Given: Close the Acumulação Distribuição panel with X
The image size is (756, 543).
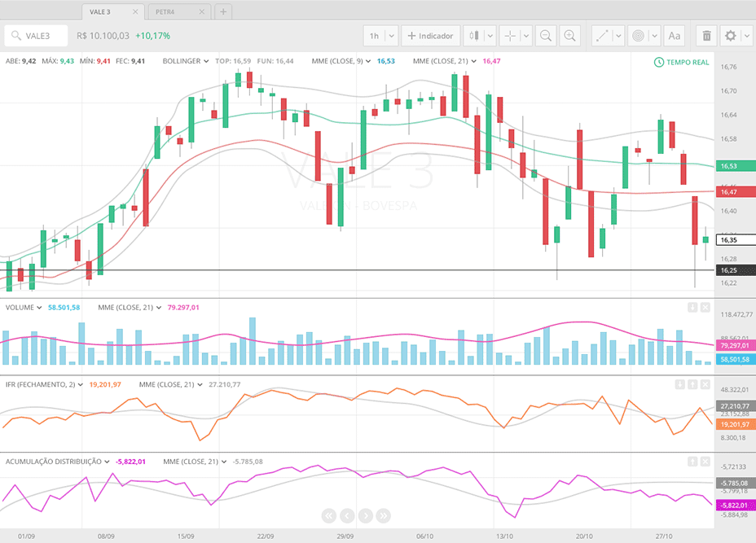Looking at the screenshot, I should click(705, 462).
